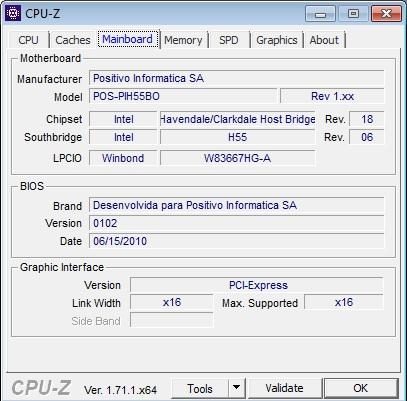Viewport: 407px width, 401px height.
Task: Open the Caches tab
Action: click(x=73, y=40)
